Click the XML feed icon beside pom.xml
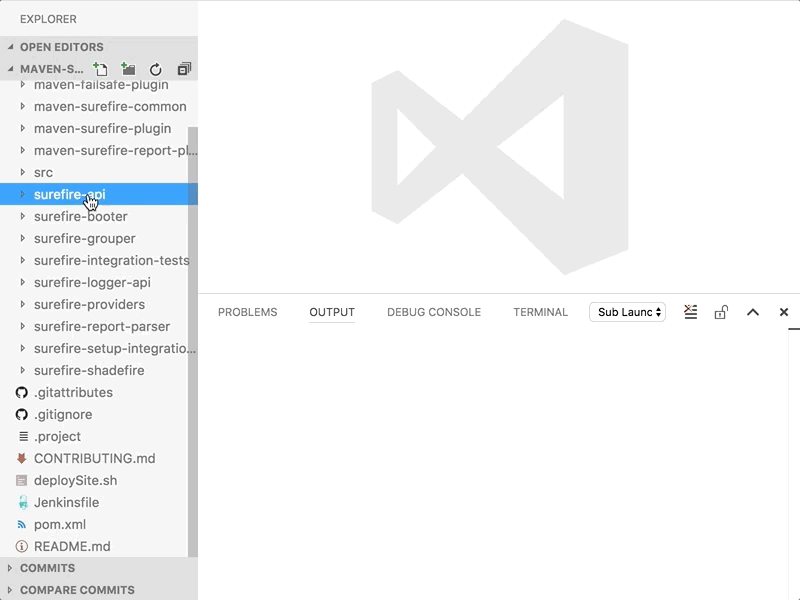This screenshot has width=800, height=600. (21, 524)
